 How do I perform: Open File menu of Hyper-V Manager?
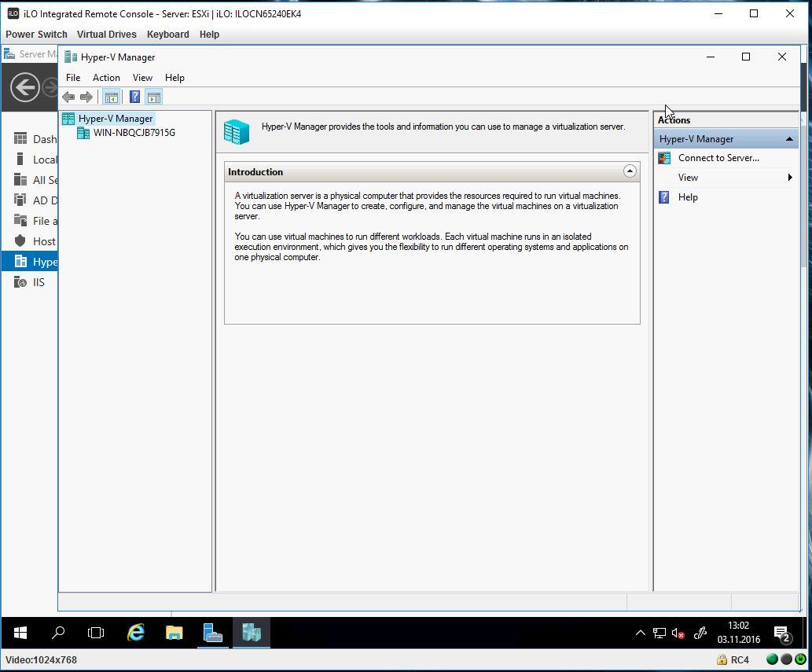point(73,78)
